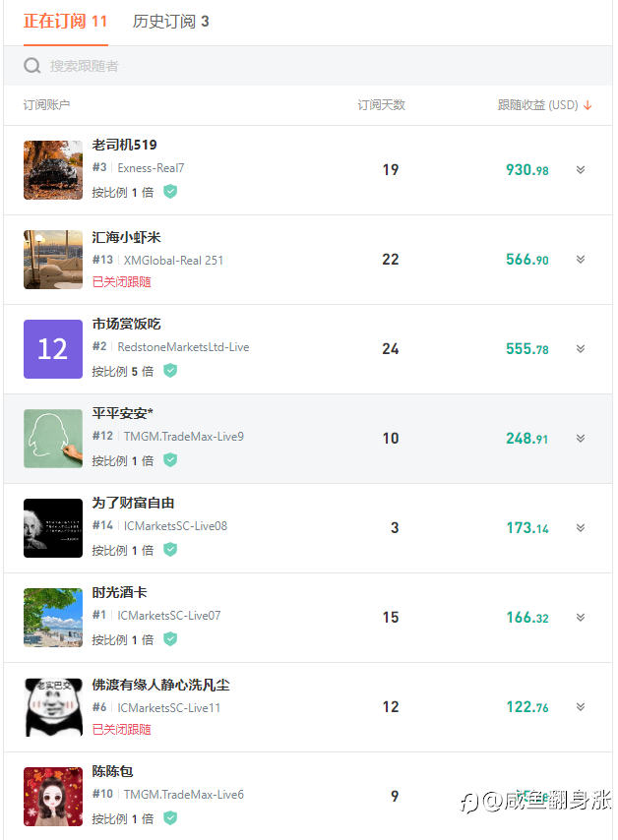Click green shield badge for 老司机519
The height and width of the screenshot is (840, 618).
[x=170, y=191]
